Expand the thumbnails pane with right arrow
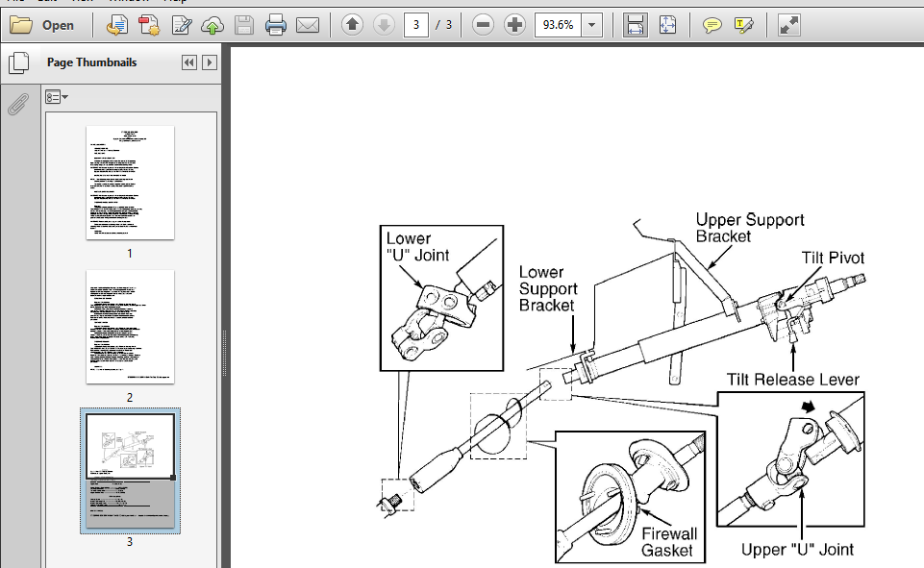Screen dimensions: 924x568 click(x=210, y=62)
